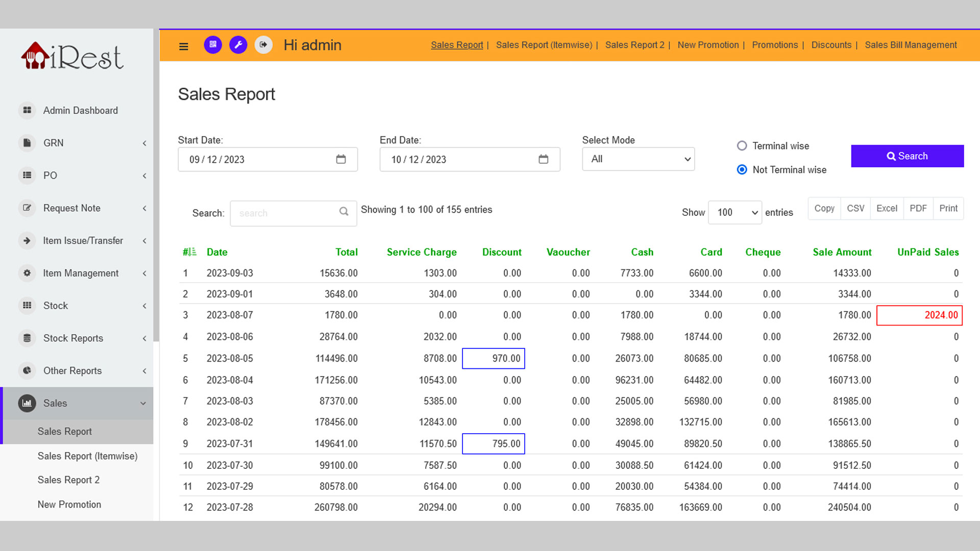980x551 pixels.
Task: Expand the Item Management menu
Action: (x=144, y=273)
